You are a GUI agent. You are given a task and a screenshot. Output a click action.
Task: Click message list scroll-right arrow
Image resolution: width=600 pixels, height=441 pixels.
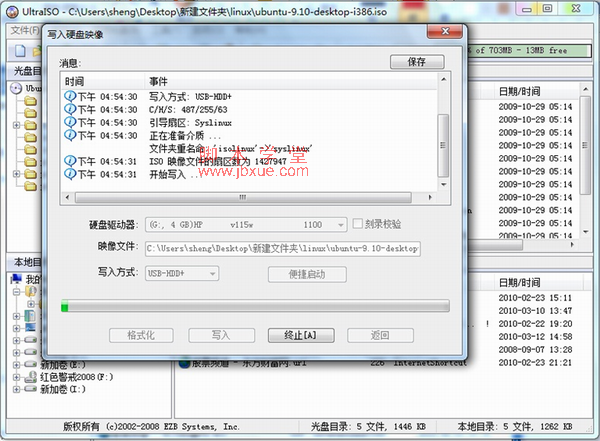(x=430, y=197)
